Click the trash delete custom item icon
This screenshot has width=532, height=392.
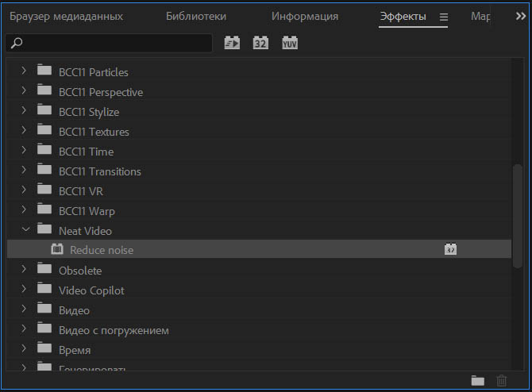pos(502,380)
